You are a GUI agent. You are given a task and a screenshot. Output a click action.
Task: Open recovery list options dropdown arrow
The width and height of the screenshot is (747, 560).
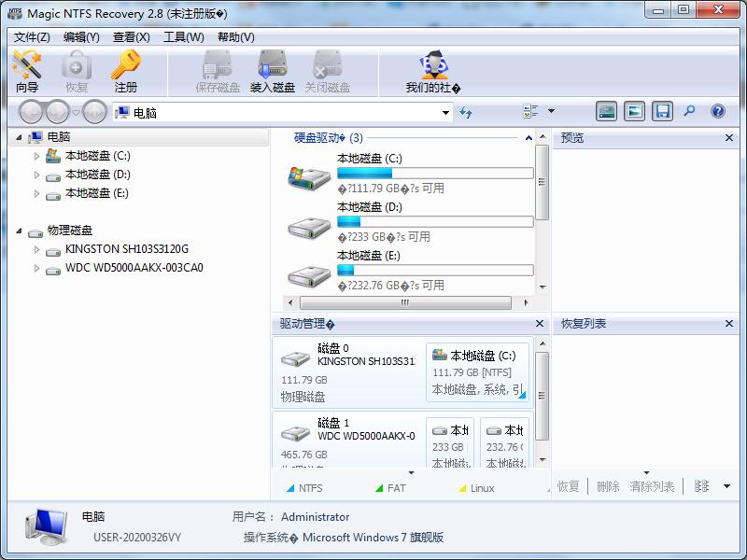(x=727, y=486)
